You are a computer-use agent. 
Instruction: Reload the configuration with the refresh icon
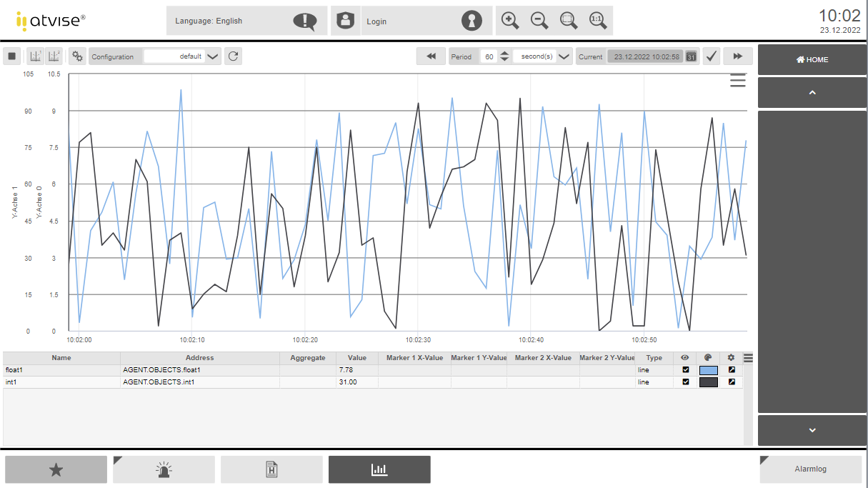[x=233, y=56]
